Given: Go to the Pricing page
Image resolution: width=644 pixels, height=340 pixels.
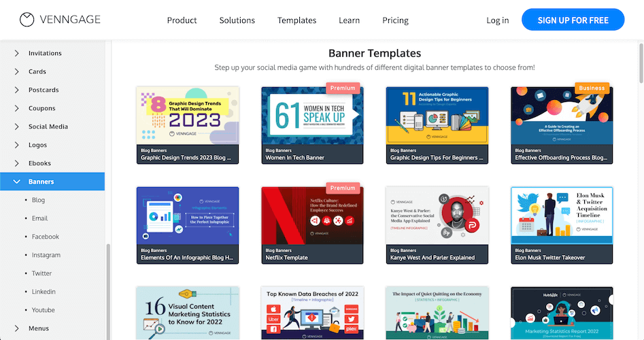Looking at the screenshot, I should 396,20.
